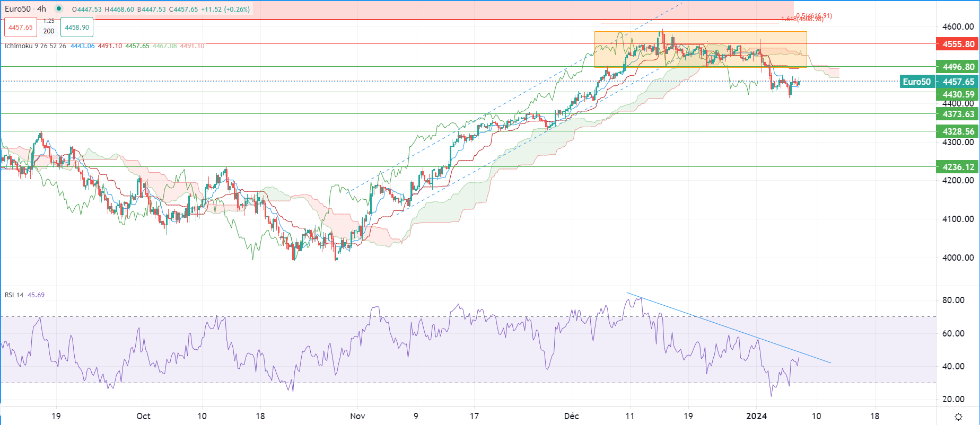This screenshot has width=980, height=425.
Task: Select the RSI 14 indicator legend
Action: (x=14, y=295)
